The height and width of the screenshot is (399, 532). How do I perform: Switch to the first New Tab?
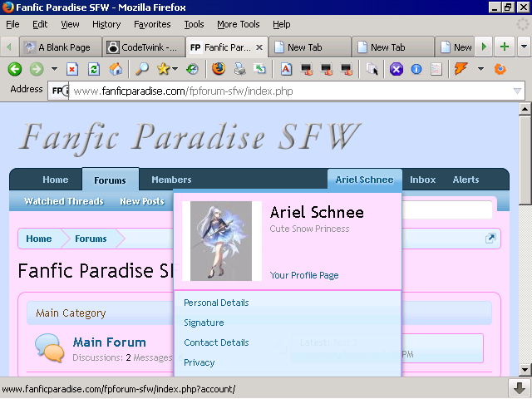310,47
